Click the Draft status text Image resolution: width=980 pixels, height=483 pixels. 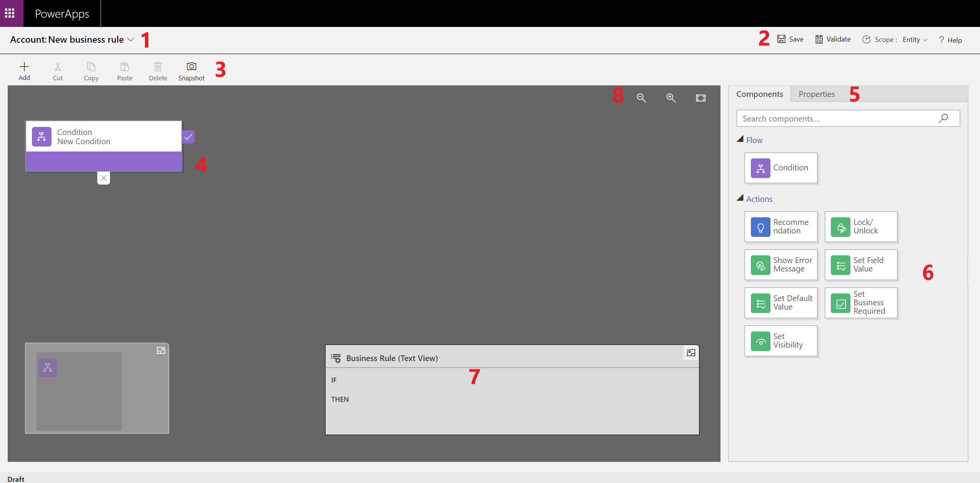pyautogui.click(x=16, y=479)
